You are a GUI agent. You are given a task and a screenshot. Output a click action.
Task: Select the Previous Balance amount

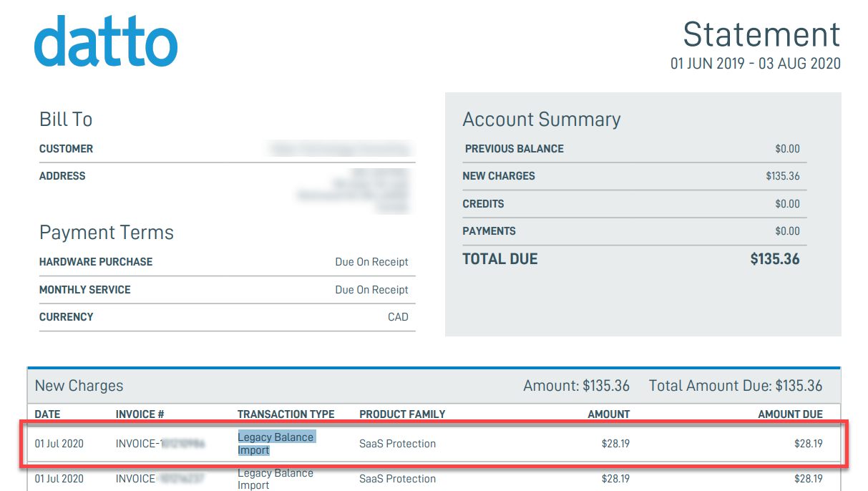pyautogui.click(x=787, y=149)
